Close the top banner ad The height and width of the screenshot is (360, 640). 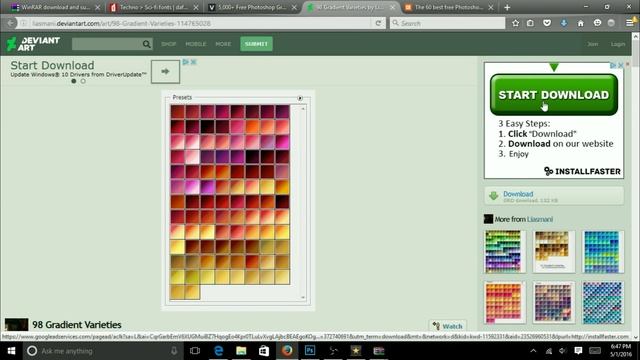[x=193, y=62]
